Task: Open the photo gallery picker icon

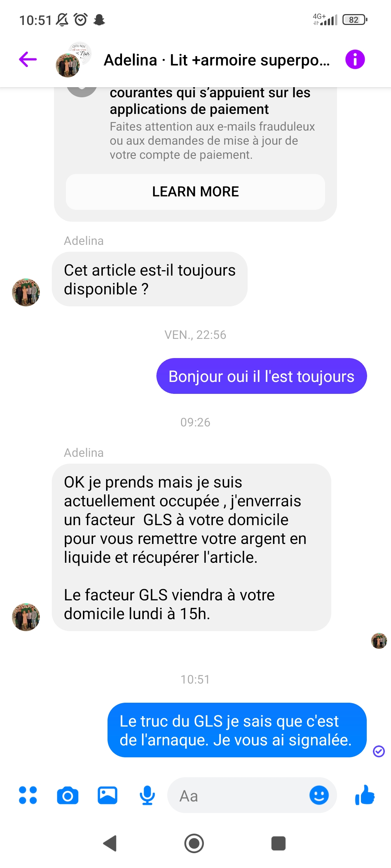Action: 108,795
